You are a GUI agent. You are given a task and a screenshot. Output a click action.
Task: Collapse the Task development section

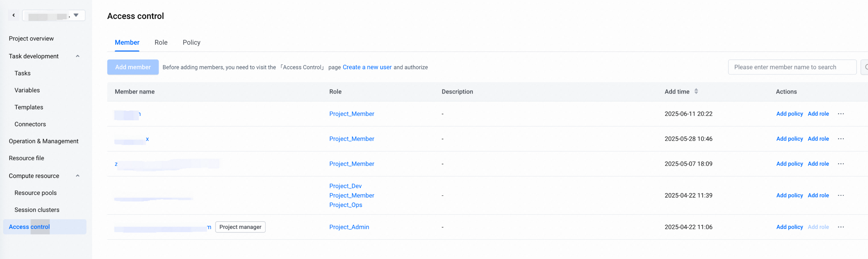tap(78, 56)
